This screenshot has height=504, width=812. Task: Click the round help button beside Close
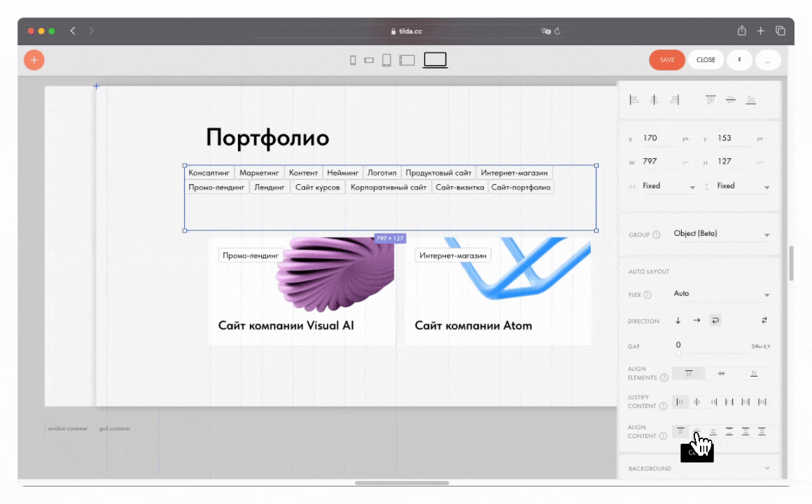click(739, 60)
